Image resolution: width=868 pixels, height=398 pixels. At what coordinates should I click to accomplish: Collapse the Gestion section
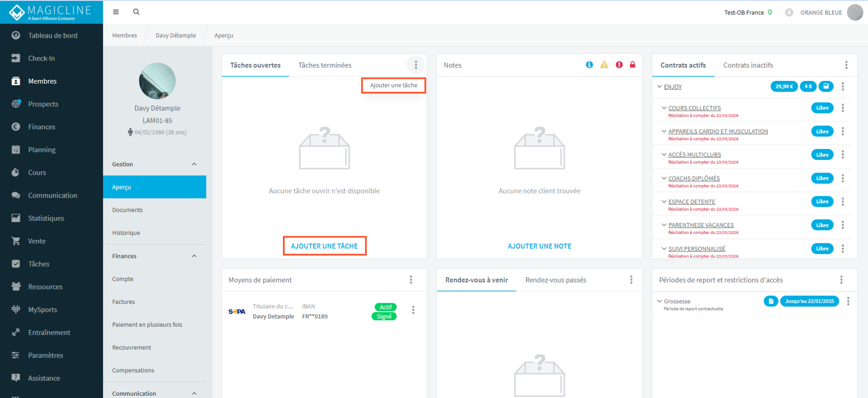[194, 164]
